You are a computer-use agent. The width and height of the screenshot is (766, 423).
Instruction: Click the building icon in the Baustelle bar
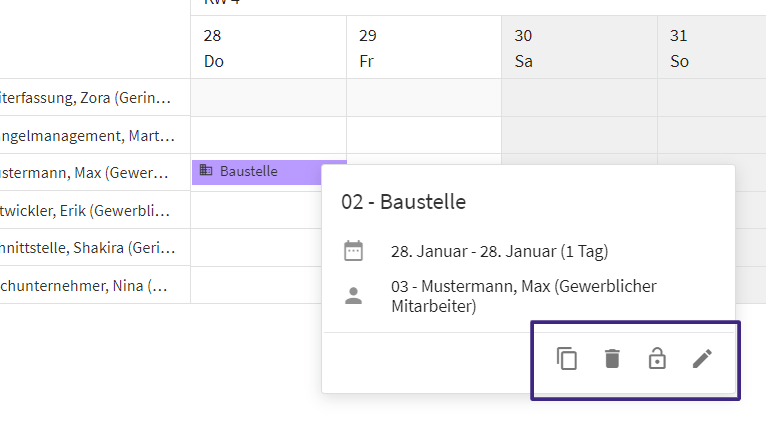tap(206, 170)
